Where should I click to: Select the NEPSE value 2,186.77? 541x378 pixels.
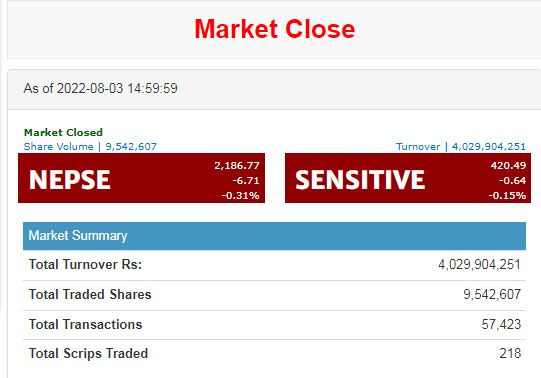tap(237, 166)
